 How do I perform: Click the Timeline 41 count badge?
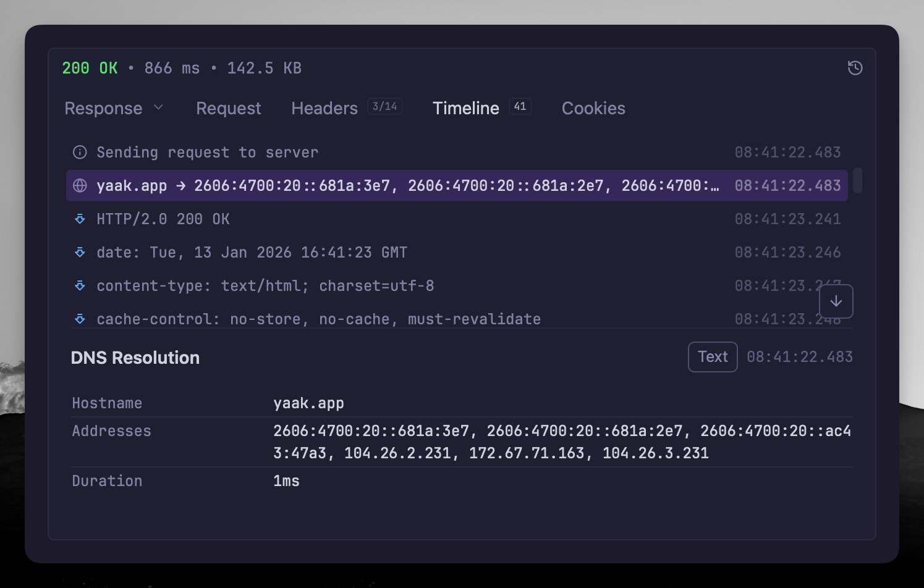pos(520,106)
